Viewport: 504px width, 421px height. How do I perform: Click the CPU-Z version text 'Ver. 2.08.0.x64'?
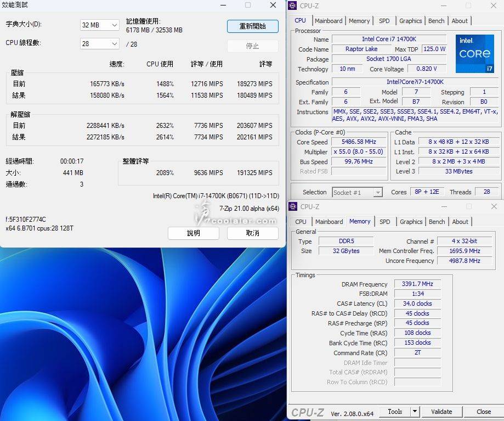pyautogui.click(x=352, y=414)
